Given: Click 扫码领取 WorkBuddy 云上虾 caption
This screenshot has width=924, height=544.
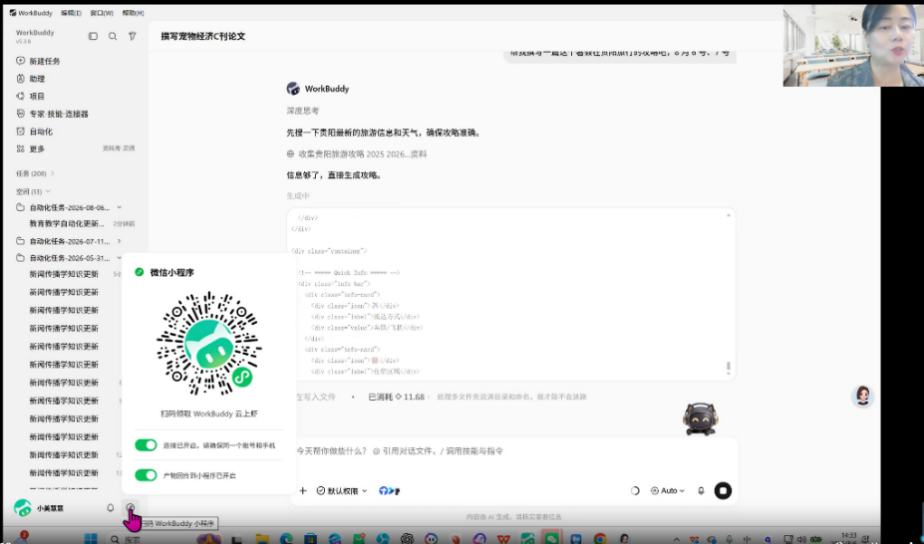Looking at the screenshot, I should click(209, 414).
